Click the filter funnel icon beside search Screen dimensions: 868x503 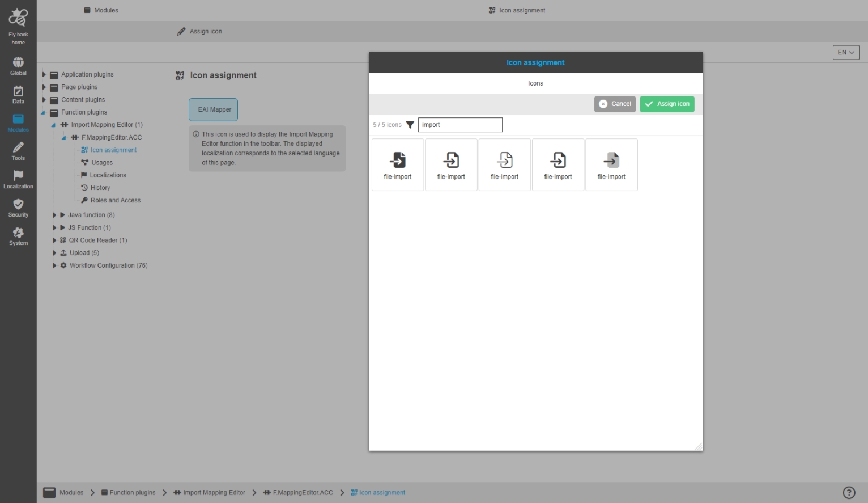click(x=410, y=125)
